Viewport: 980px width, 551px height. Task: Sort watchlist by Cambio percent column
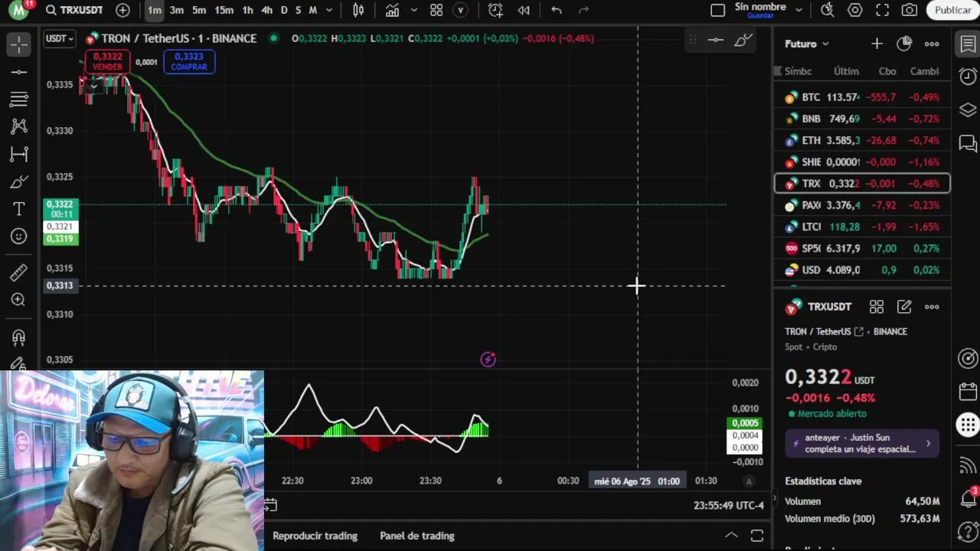924,71
